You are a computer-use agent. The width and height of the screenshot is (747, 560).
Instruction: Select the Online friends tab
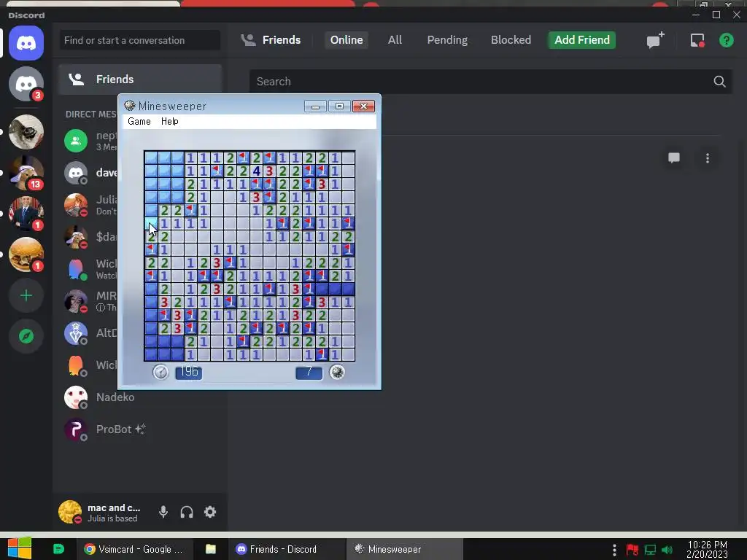tap(347, 40)
